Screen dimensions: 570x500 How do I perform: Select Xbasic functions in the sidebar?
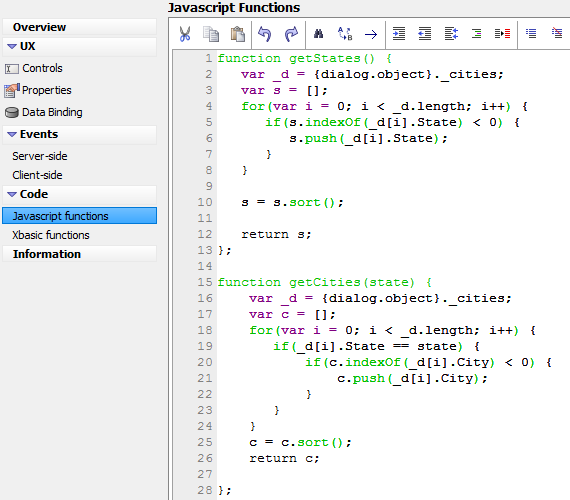click(51, 235)
